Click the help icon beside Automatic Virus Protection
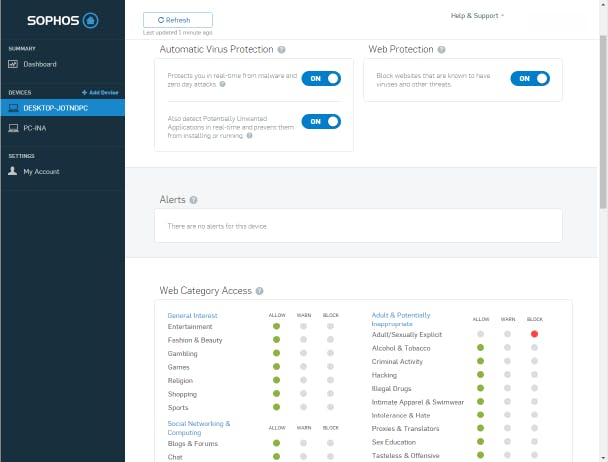This screenshot has width=608, height=462. 282,50
